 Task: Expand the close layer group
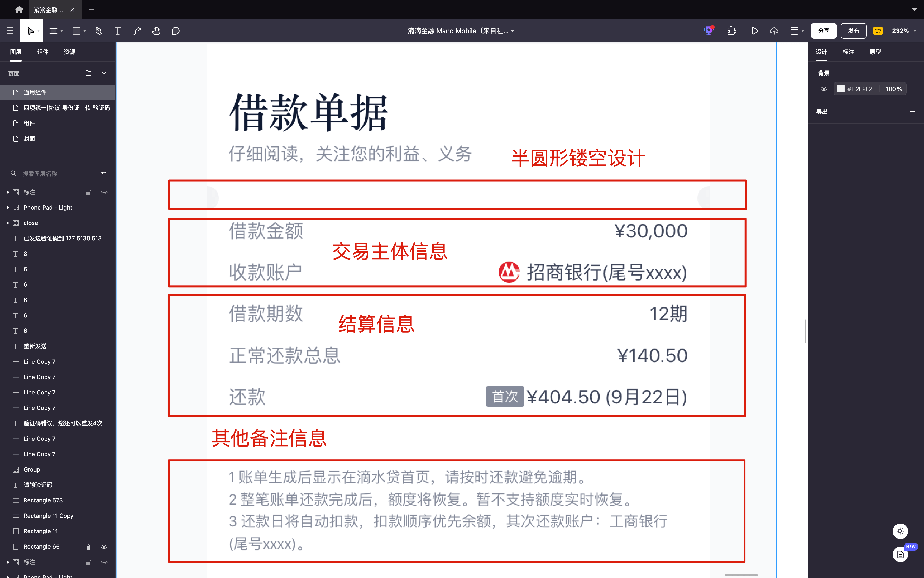[x=8, y=223]
